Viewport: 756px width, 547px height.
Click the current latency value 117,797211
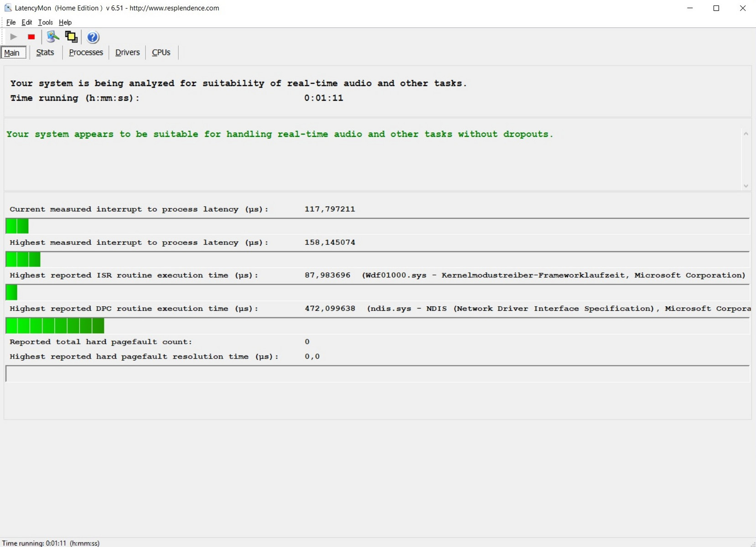(x=330, y=209)
